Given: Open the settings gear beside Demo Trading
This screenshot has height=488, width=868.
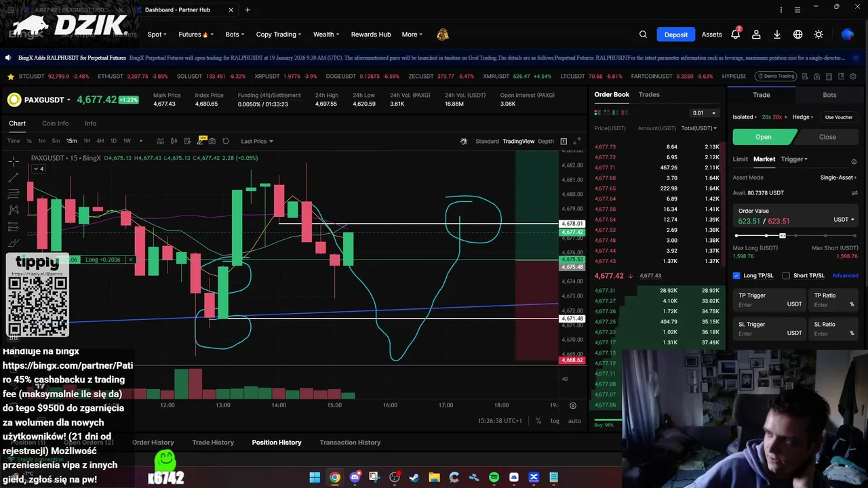Looking at the screenshot, I should point(853,77).
